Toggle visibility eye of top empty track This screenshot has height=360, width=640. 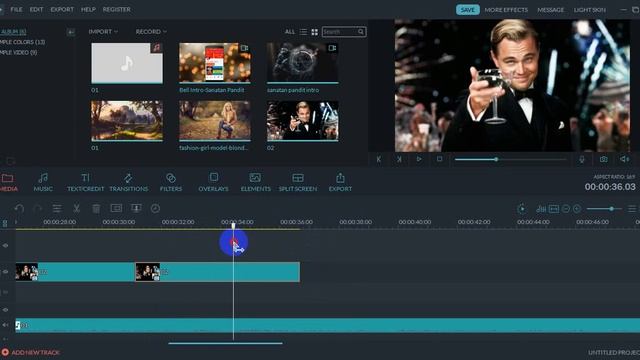(5, 245)
